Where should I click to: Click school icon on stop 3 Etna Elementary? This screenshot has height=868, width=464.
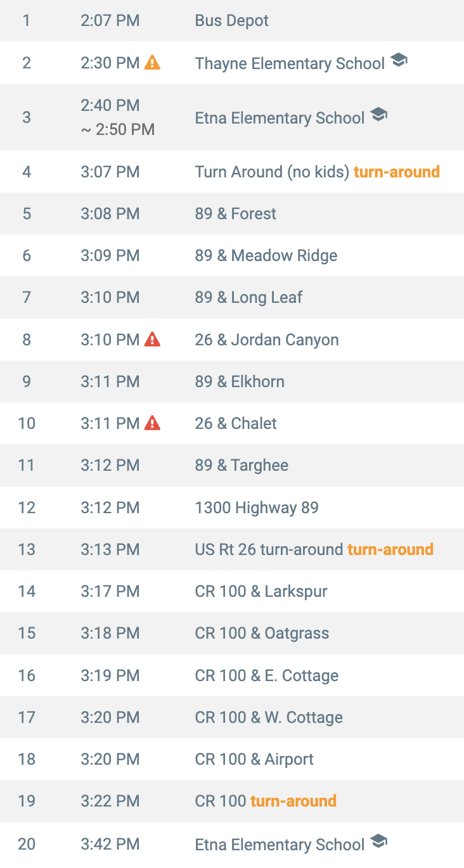[x=378, y=115]
